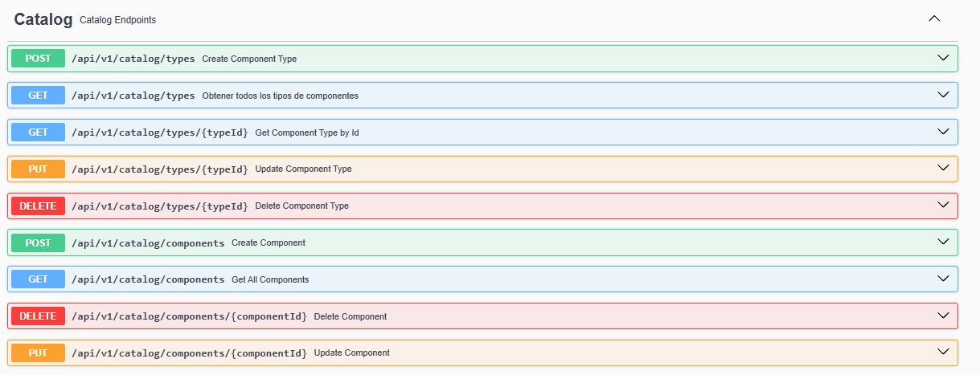Screen dimensions: 980x375
Task: Expand the Update Component chevron
Action: tap(944, 353)
